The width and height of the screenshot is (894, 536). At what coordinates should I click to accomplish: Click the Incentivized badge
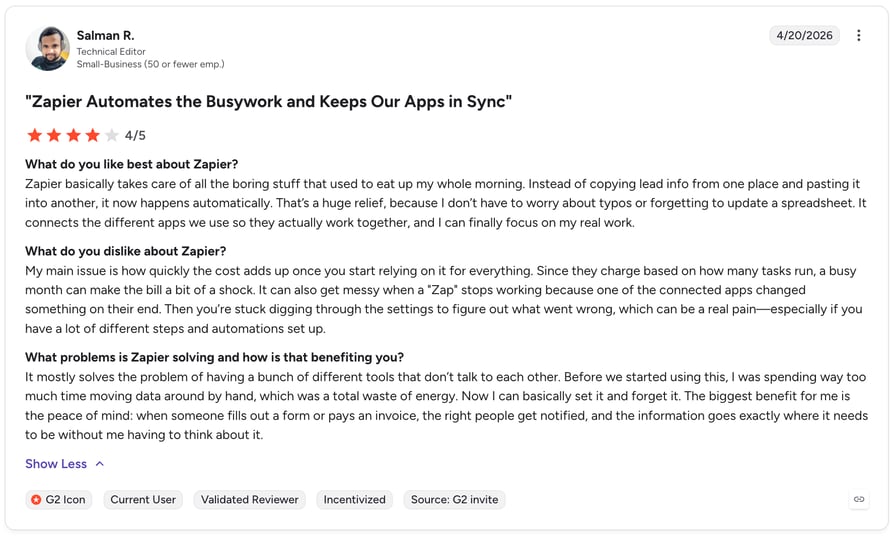[355, 500]
